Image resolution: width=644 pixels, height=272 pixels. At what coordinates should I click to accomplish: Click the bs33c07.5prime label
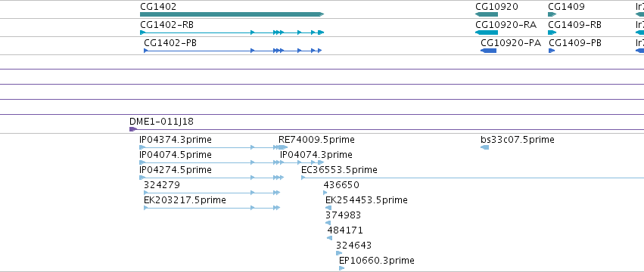point(518,140)
